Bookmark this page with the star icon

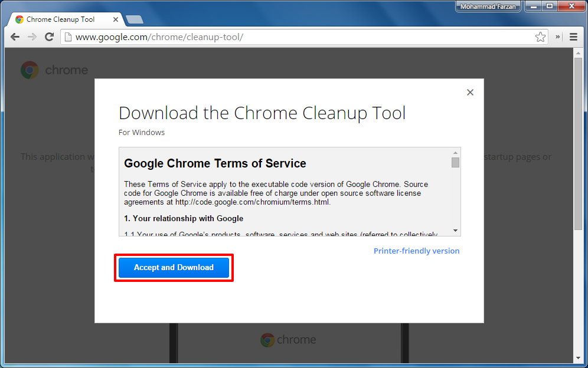[x=540, y=37]
